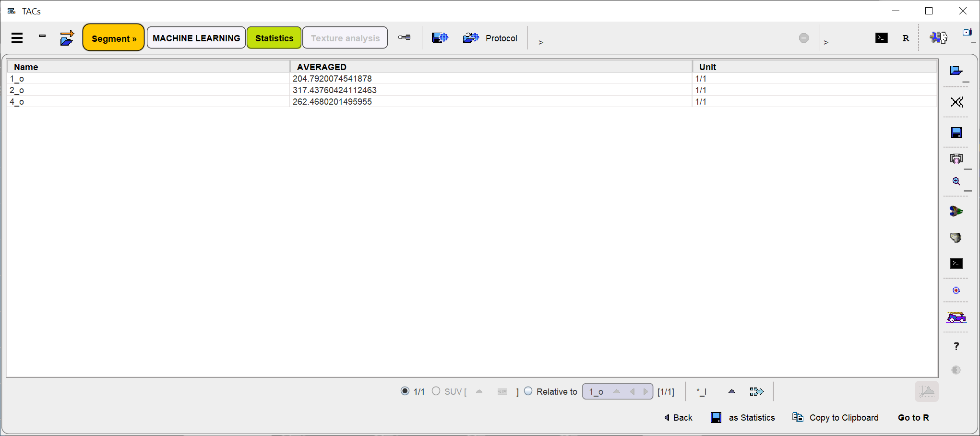Click the printer report icon in sidebar

956,159
